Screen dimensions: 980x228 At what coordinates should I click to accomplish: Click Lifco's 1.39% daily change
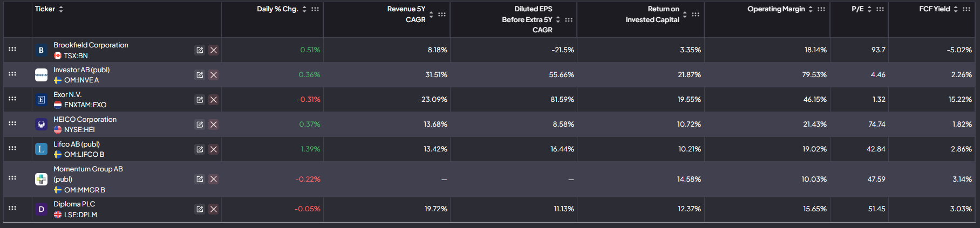310,149
